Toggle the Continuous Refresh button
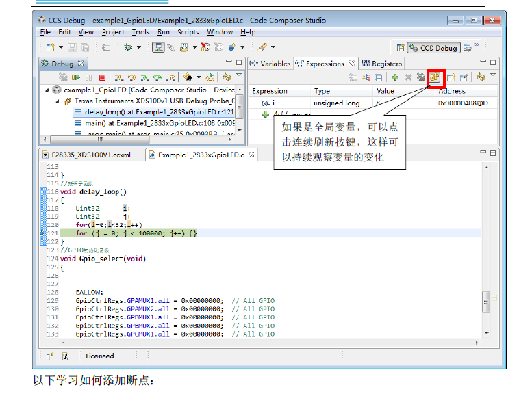532x409 pixels. (435, 77)
